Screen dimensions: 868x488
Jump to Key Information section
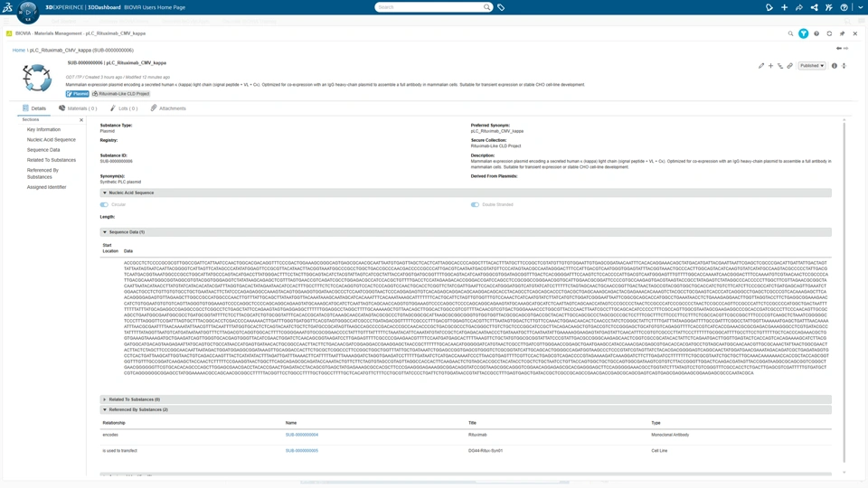[43, 129]
